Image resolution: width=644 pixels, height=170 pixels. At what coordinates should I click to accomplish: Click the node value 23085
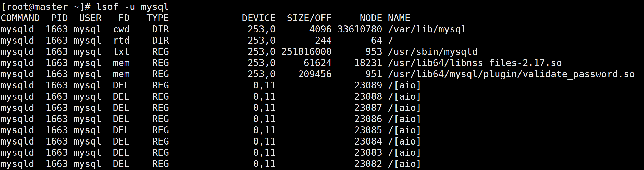368,130
